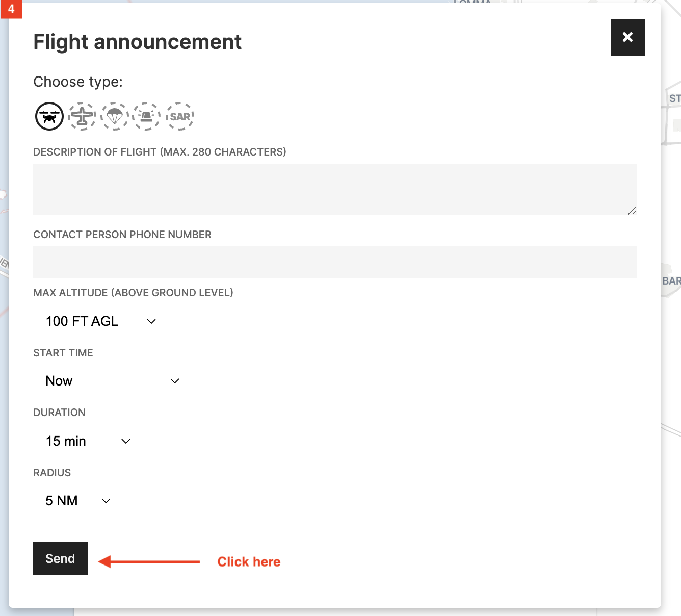Click the red step 4 badge
Image resolution: width=681 pixels, height=616 pixels.
click(x=11, y=9)
